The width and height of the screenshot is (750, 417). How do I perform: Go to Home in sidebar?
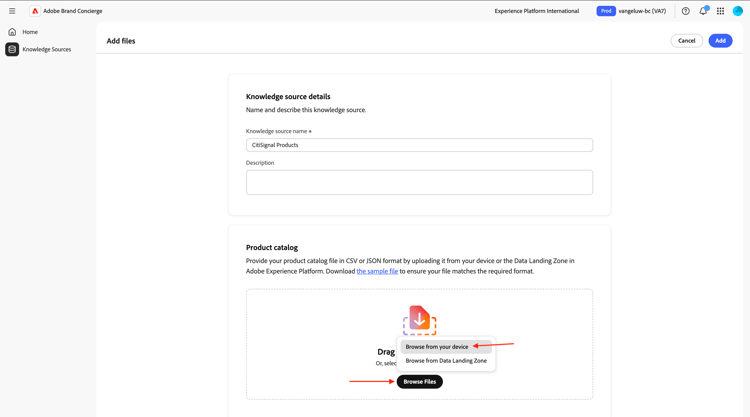pos(30,32)
